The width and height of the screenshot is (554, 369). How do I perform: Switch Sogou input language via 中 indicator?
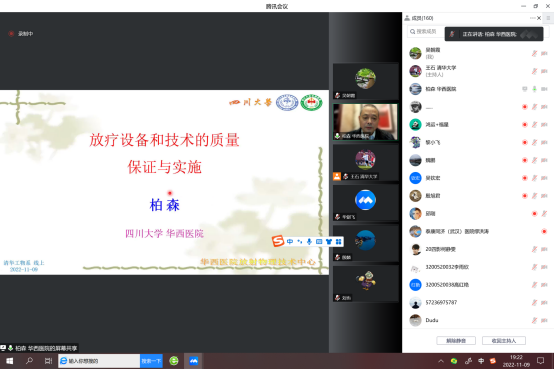tap(290, 241)
